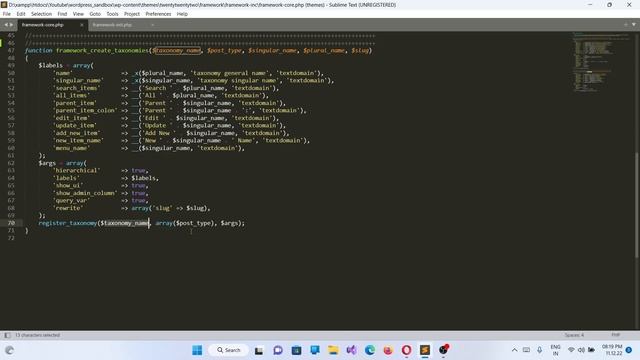Open the PHP syntax selector in status bar
This screenshot has height=360, width=640.
click(x=616, y=335)
